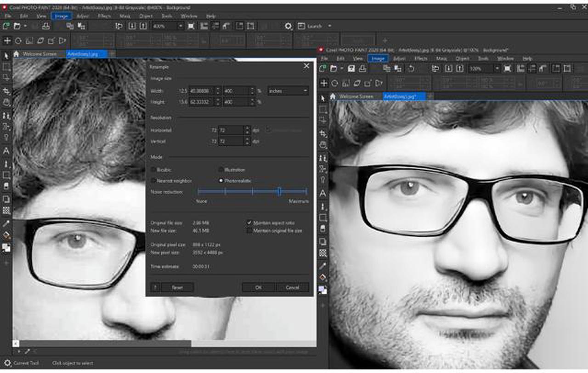Click the Open folder icon in left window toolbar
Image resolution: width=588 pixels, height=373 pixels.
click(x=17, y=26)
